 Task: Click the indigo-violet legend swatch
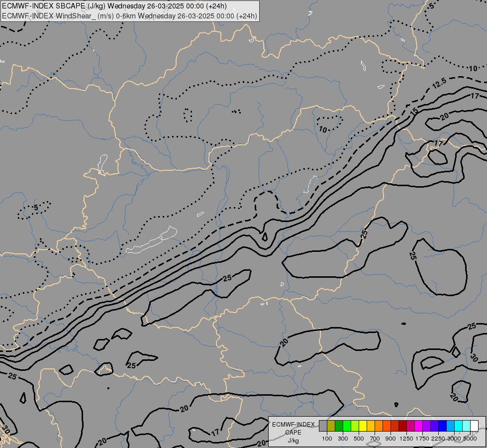434,426
